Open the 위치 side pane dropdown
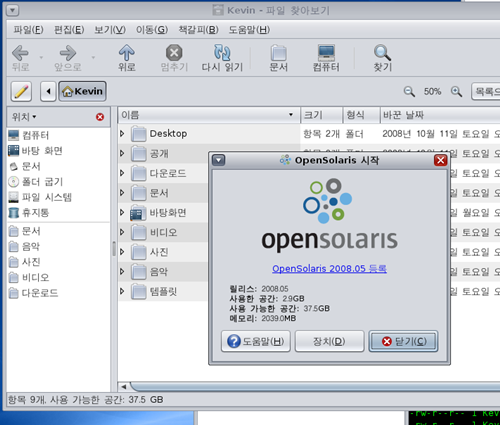Image resolution: width=500 pixels, height=425 pixels. [24, 117]
